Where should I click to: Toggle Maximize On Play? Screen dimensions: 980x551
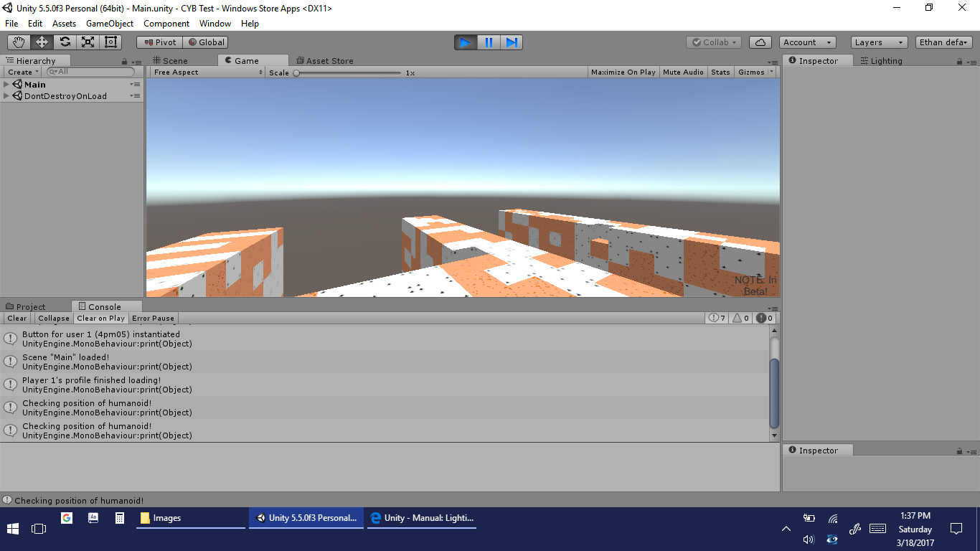click(623, 72)
